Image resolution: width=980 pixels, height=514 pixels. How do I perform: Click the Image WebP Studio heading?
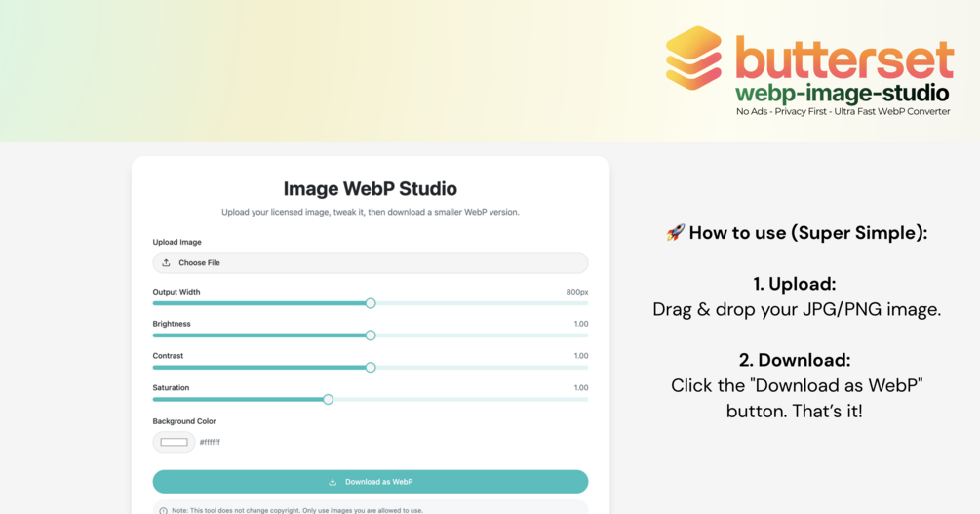[371, 189]
